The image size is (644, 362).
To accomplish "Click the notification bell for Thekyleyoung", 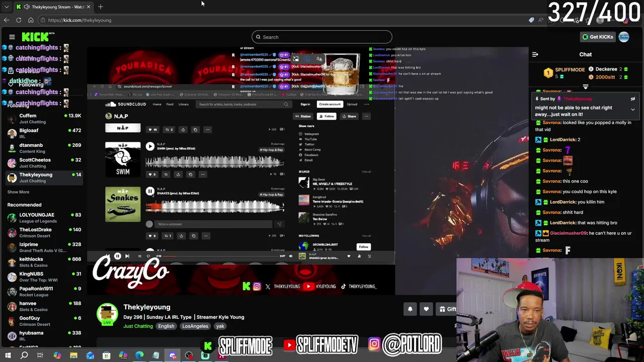I will [410, 309].
